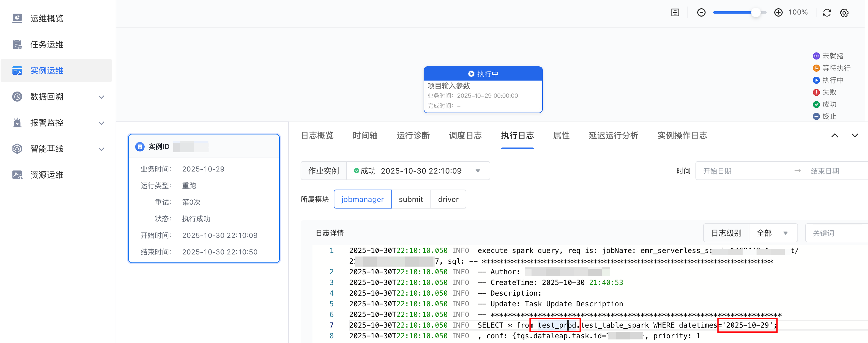Collapse panel with the up chevron
Image resolution: width=868 pixels, height=343 pixels.
835,135
